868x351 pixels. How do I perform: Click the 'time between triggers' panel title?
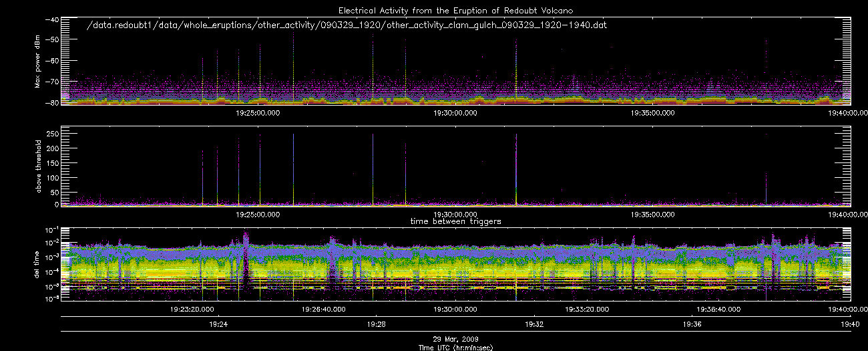[x=457, y=221]
